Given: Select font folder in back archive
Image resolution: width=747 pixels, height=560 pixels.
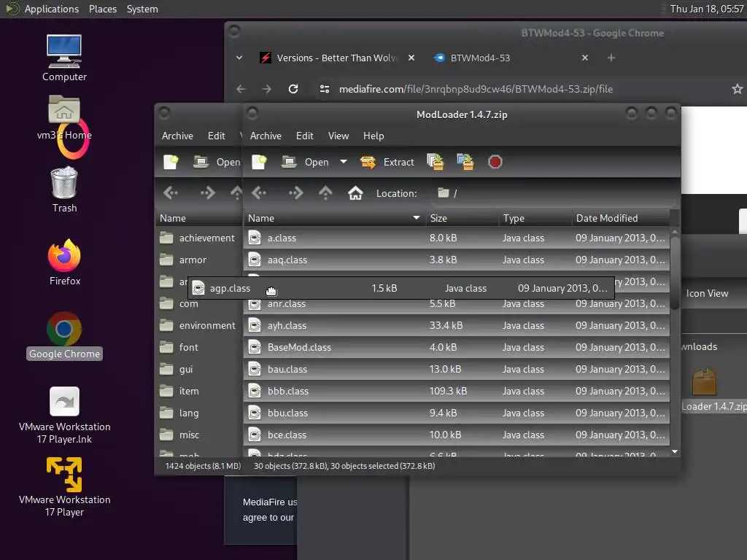Looking at the screenshot, I should [x=198, y=347].
